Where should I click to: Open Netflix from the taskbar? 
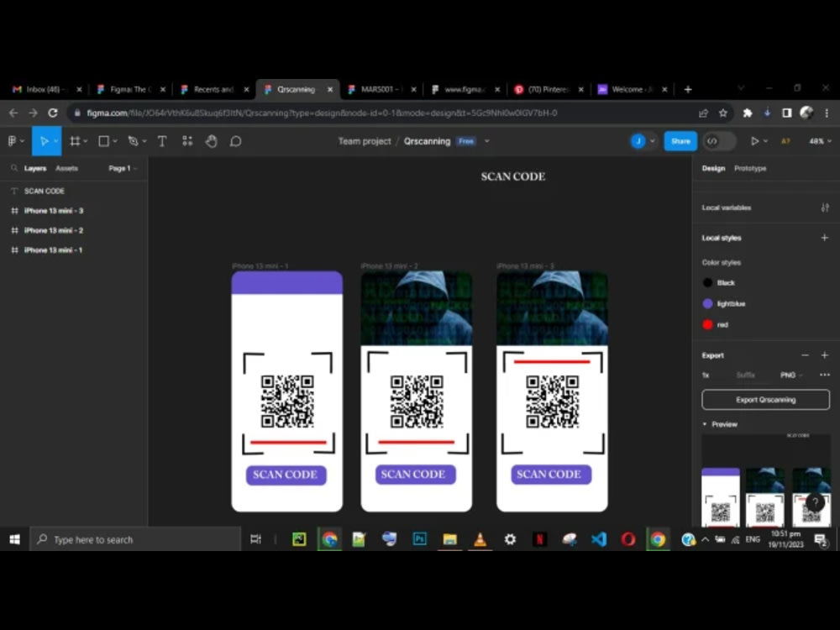539,539
